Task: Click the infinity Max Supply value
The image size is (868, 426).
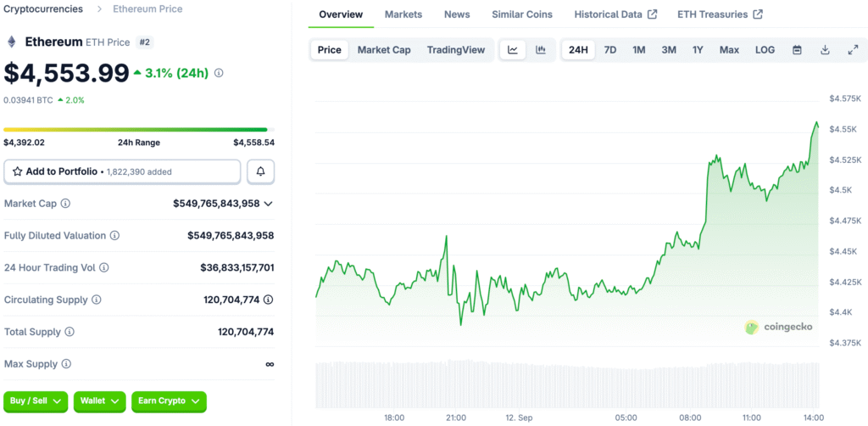Action: point(270,364)
